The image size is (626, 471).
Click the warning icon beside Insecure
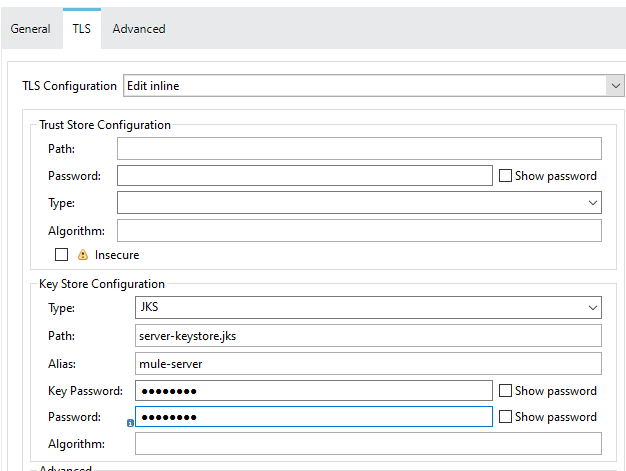pos(83,255)
